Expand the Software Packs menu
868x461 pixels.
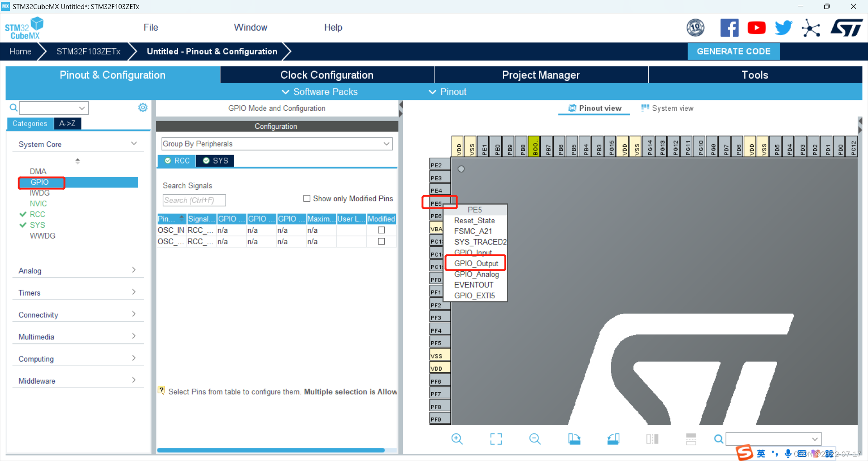320,92
